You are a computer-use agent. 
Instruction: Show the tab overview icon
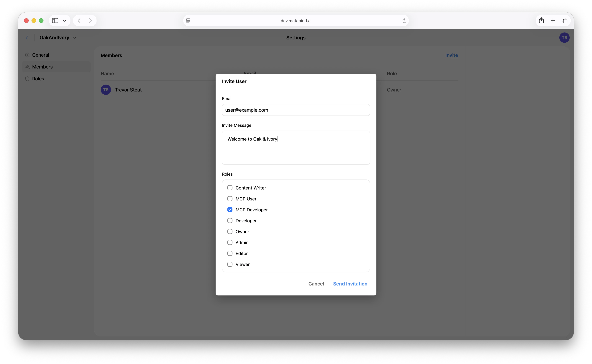pyautogui.click(x=564, y=21)
